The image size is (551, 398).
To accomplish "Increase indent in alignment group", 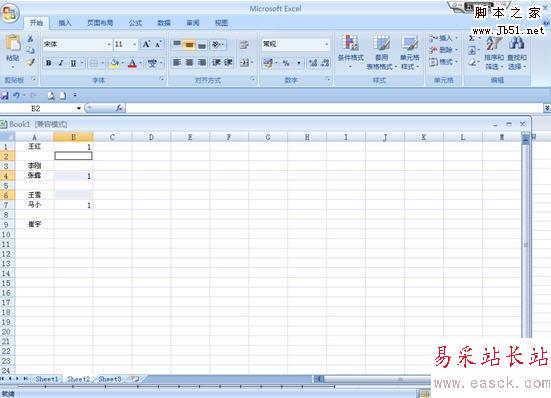I will (228, 63).
